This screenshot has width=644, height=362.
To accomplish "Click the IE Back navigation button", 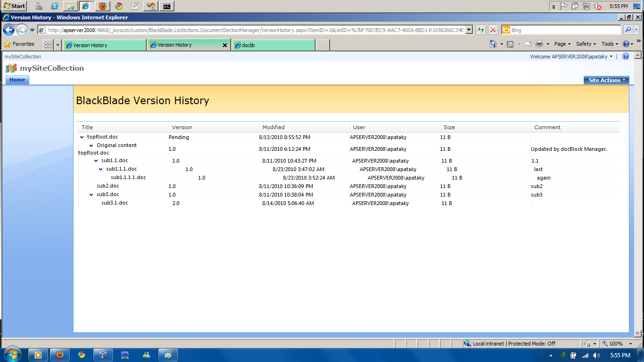I will pyautogui.click(x=9, y=30).
